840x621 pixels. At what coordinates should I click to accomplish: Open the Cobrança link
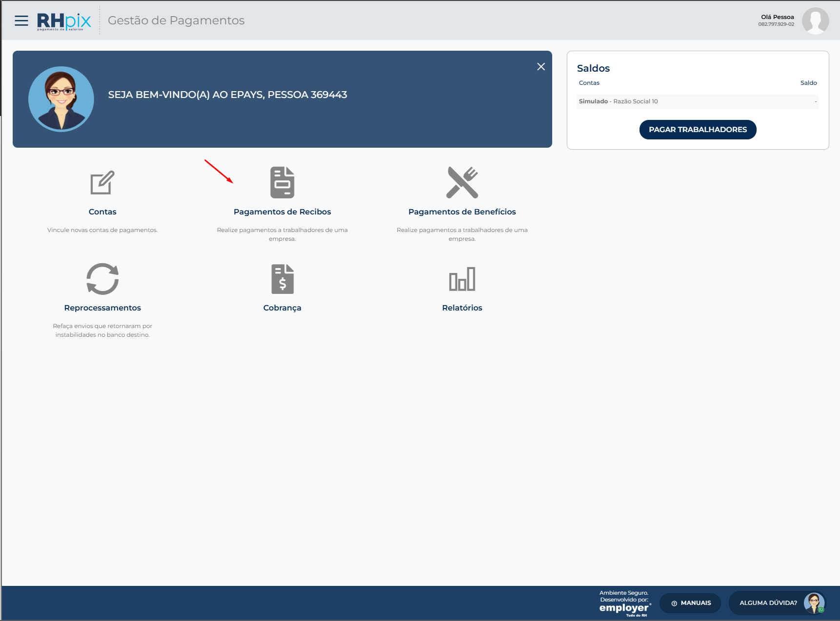point(282,308)
